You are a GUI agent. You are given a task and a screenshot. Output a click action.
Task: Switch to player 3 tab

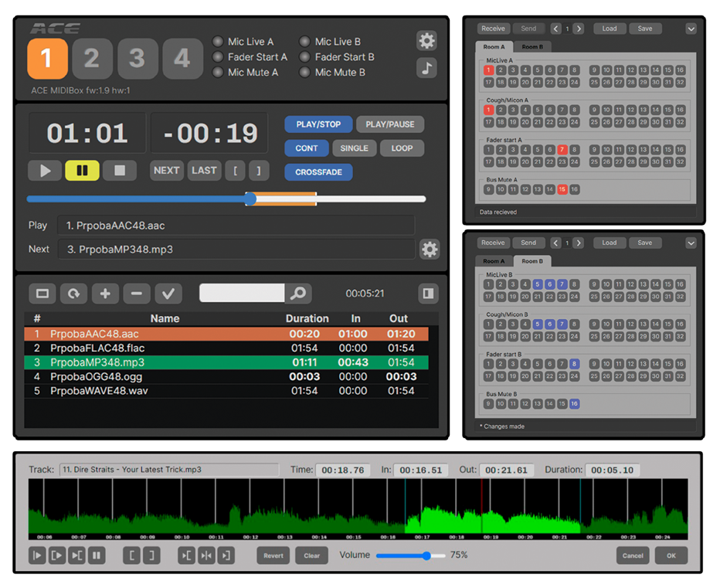[x=138, y=59]
